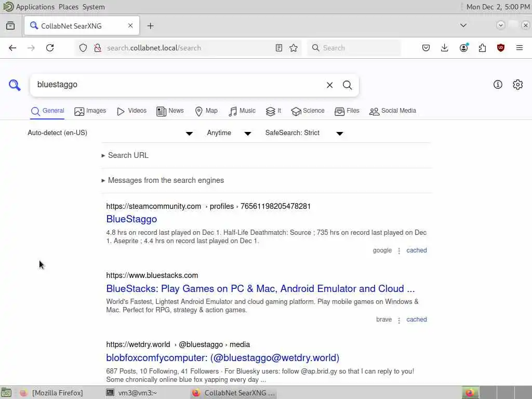Open the uBlock Origin extension icon
Screen dimensions: 532x399
[501, 48]
